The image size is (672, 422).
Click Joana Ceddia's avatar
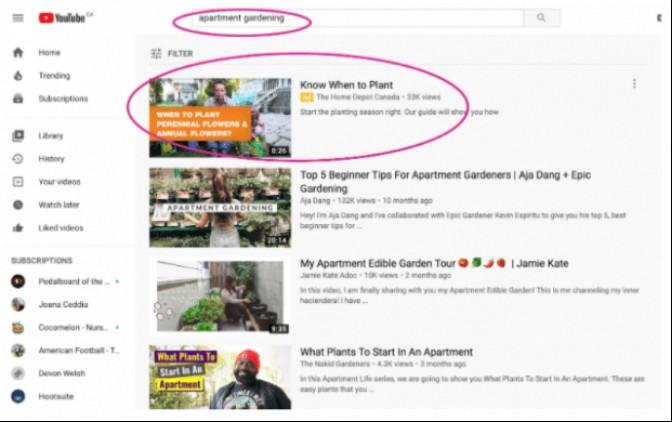click(x=18, y=305)
